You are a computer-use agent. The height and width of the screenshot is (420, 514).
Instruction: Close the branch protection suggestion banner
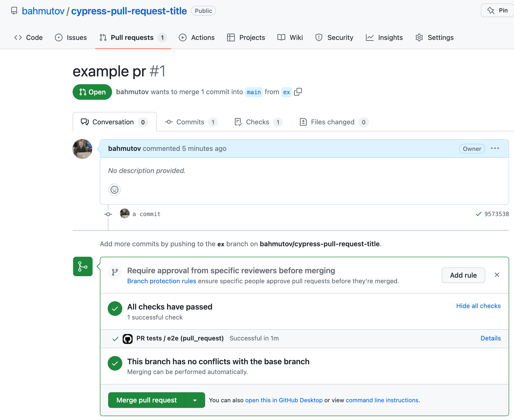click(x=496, y=274)
